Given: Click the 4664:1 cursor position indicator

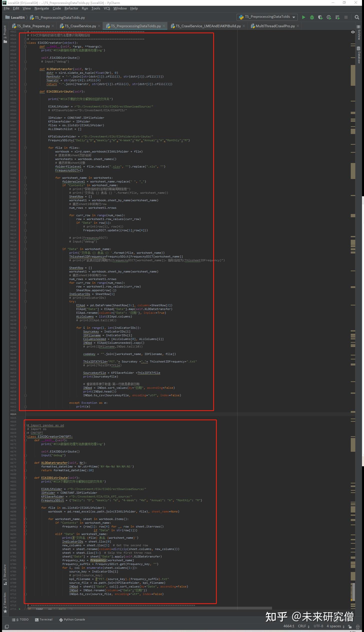Looking at the screenshot, I should click(x=289, y=626).
